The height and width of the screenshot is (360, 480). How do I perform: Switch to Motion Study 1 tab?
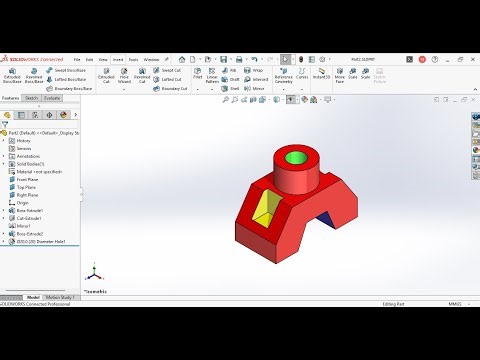[60, 297]
